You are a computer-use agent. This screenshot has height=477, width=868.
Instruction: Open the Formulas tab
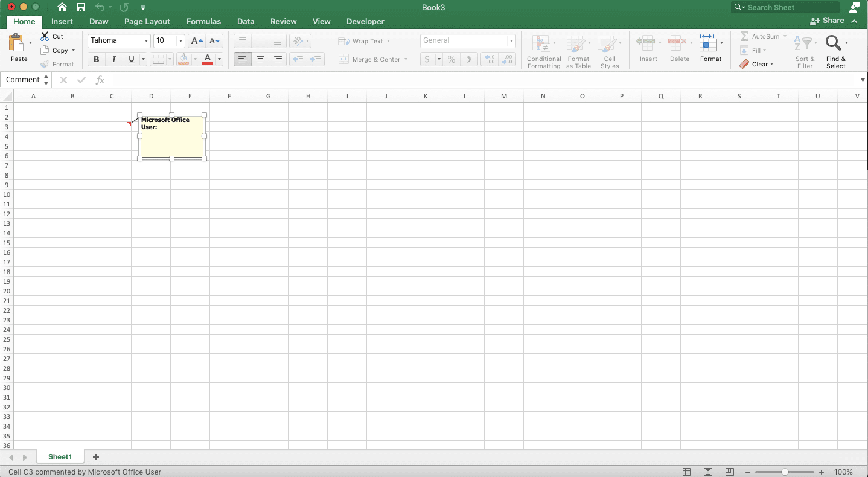click(203, 21)
